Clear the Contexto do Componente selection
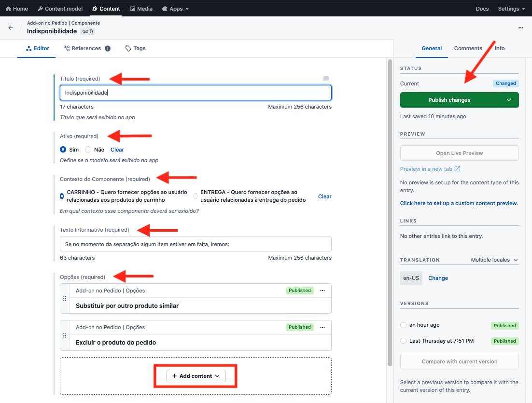 pyautogui.click(x=325, y=196)
